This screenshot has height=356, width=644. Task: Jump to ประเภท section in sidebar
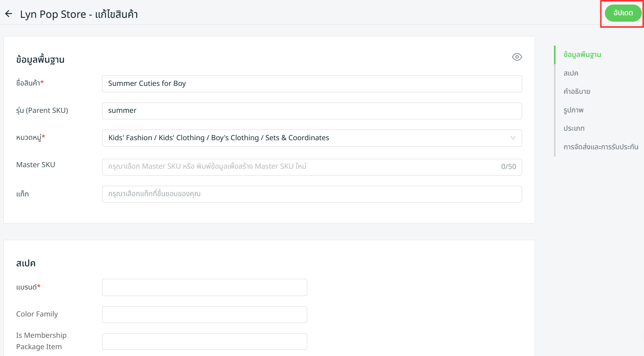(574, 128)
